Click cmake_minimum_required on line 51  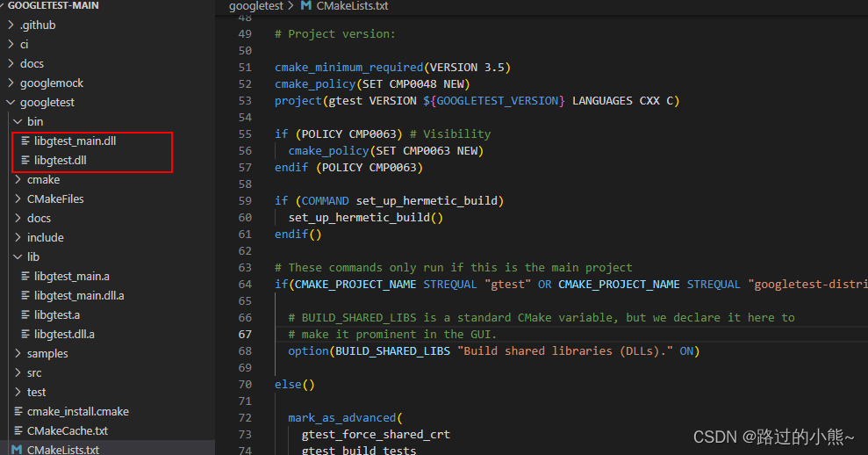point(348,67)
